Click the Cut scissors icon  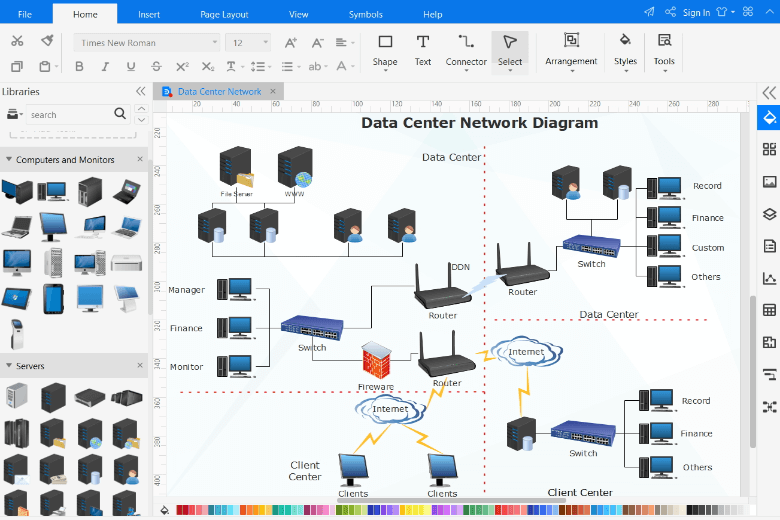[x=17, y=41]
